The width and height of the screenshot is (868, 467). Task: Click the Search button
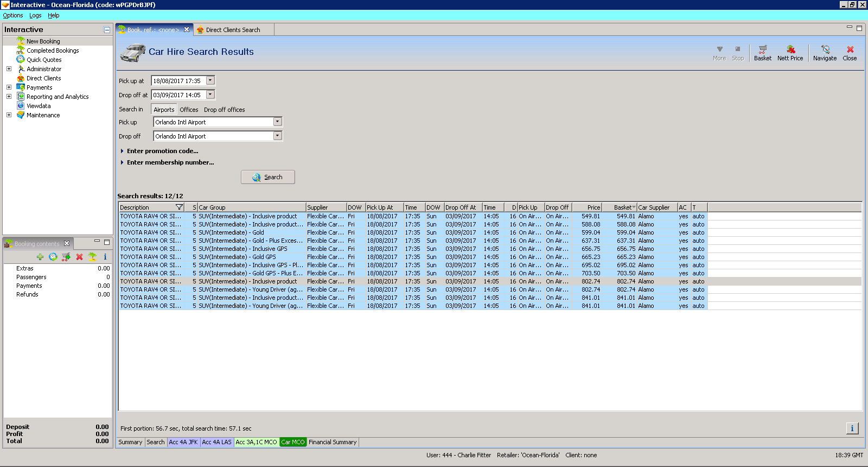pos(268,177)
